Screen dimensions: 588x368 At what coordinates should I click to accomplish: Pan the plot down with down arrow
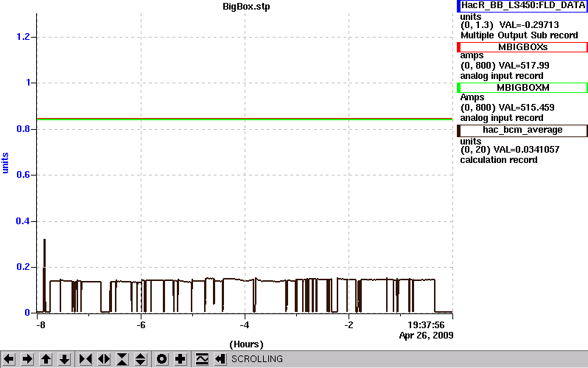[x=65, y=359]
